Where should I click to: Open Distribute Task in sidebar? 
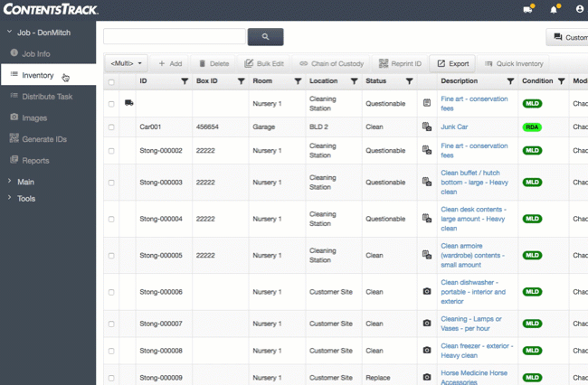(x=48, y=96)
